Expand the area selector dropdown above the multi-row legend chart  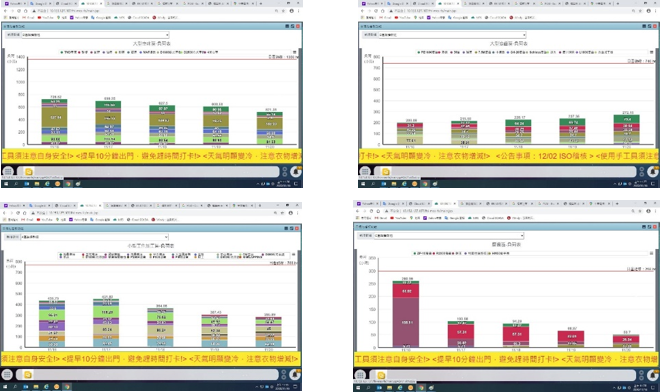tap(94, 237)
